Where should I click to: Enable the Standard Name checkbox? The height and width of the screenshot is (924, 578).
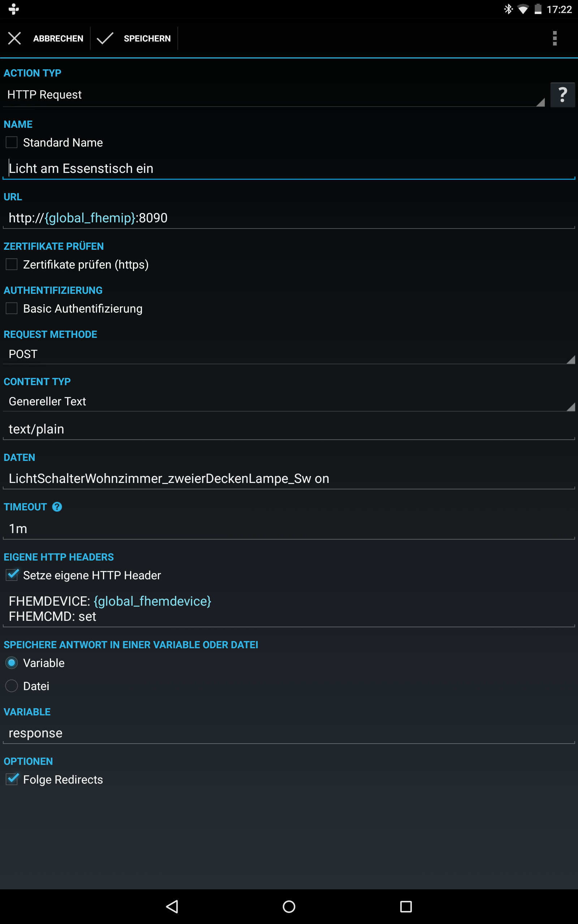(x=12, y=143)
